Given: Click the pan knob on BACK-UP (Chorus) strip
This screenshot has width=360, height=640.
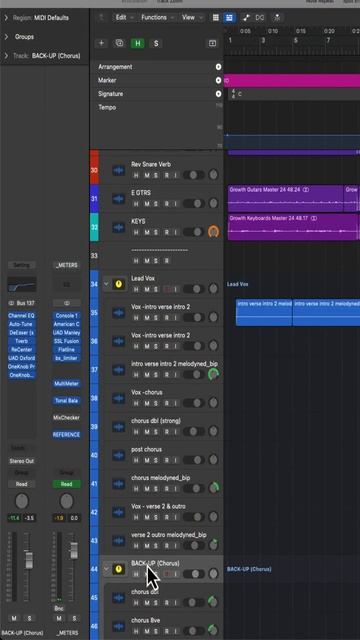Looking at the screenshot, I should coord(22,501).
